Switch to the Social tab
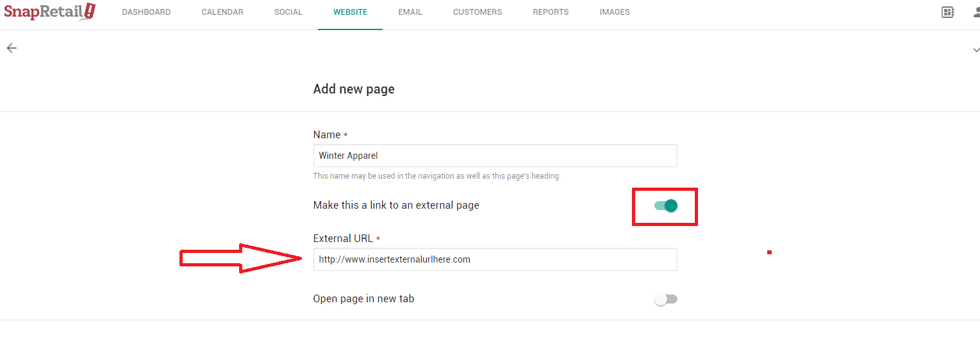This screenshot has height=349, width=980. [288, 12]
